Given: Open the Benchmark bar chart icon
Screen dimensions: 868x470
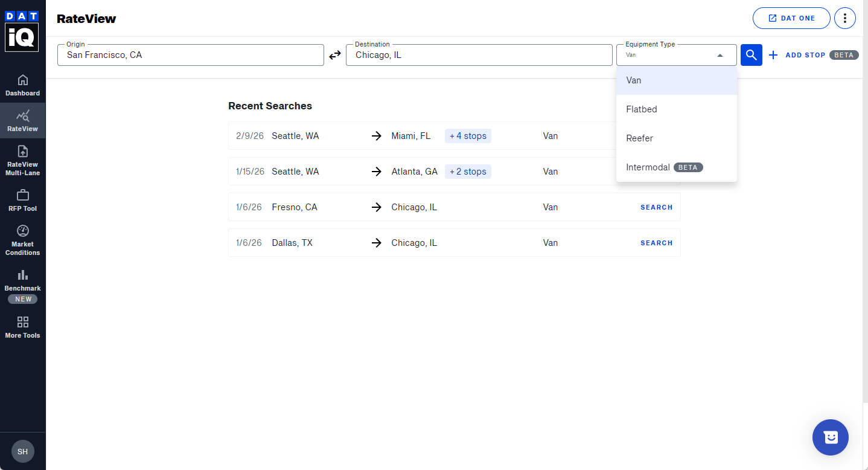Looking at the screenshot, I should click(22, 275).
